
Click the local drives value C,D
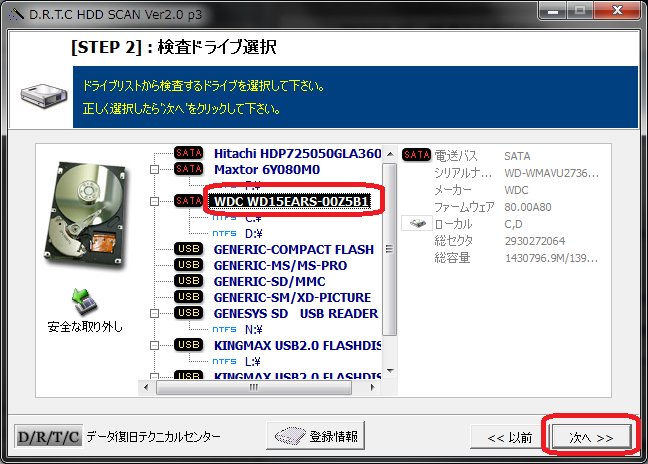(513, 224)
